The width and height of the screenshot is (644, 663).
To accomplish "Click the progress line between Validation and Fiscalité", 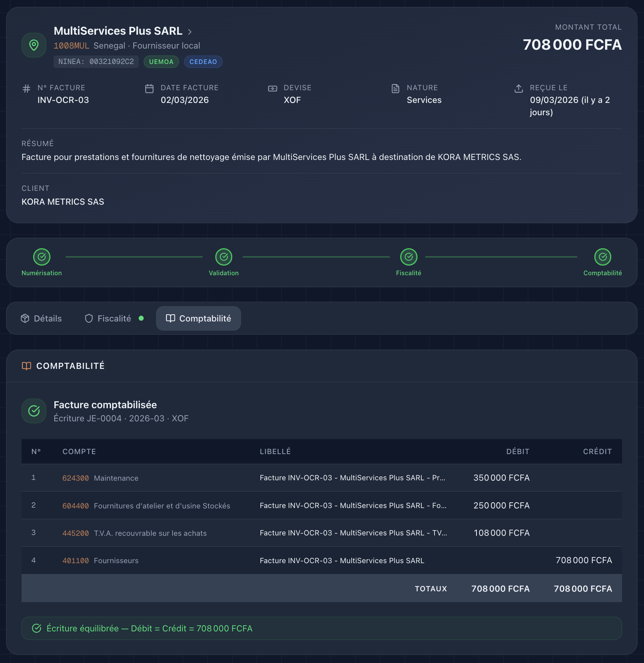I will click(x=316, y=257).
